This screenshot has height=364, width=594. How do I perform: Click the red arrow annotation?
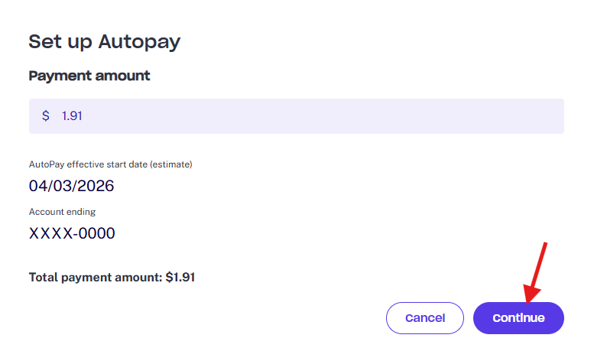point(535,273)
